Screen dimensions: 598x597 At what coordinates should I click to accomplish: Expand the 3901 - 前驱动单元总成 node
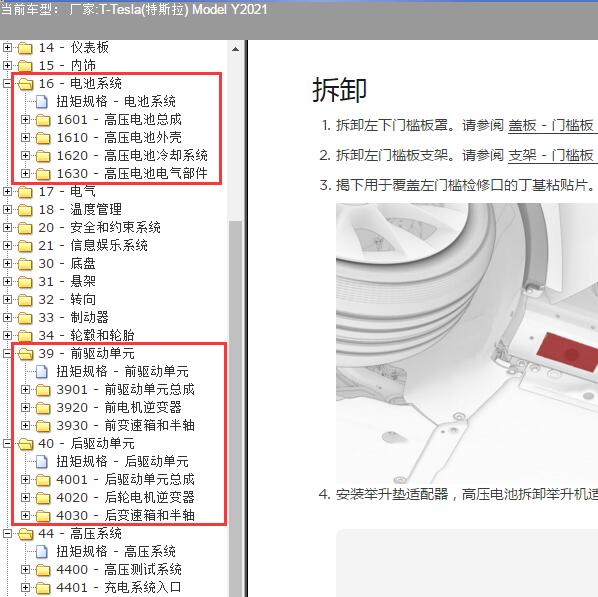click(x=25, y=389)
